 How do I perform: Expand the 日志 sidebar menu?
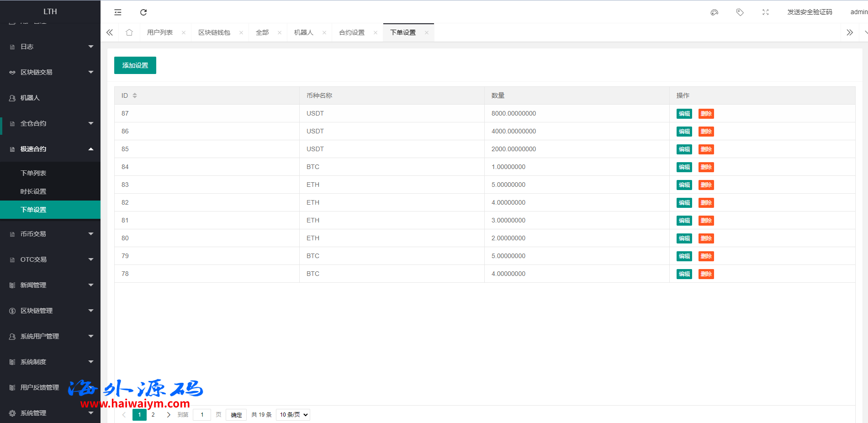(x=50, y=47)
